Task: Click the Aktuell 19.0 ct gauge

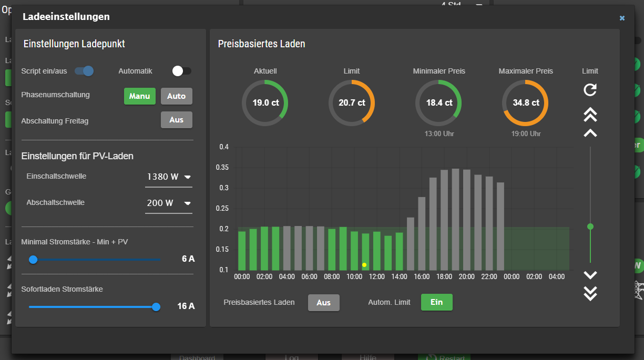Action: (265, 103)
